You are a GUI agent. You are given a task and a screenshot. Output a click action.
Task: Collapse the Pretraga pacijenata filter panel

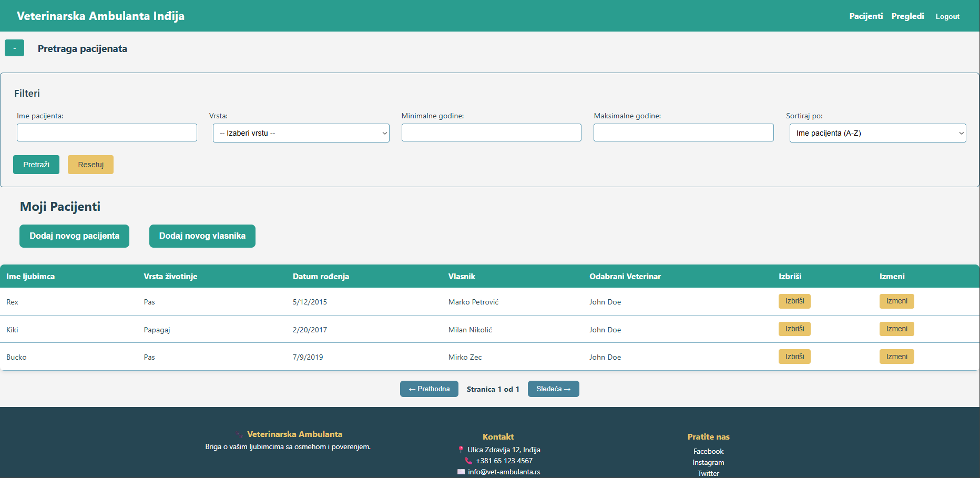[14, 48]
